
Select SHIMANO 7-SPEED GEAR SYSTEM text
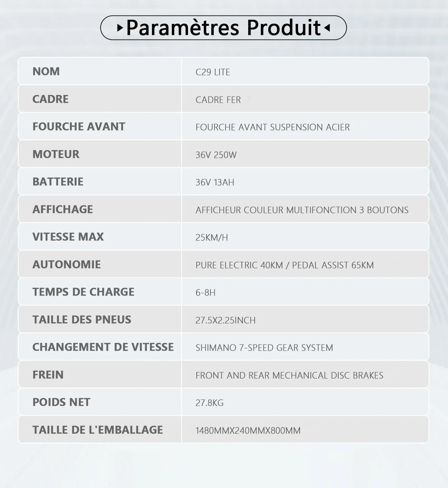(x=264, y=348)
